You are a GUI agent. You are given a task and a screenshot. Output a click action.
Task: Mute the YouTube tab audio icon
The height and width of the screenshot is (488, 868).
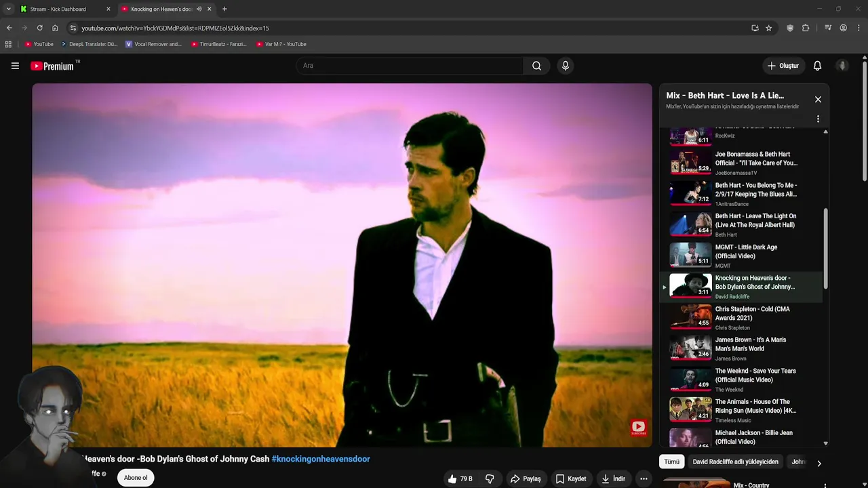click(199, 9)
